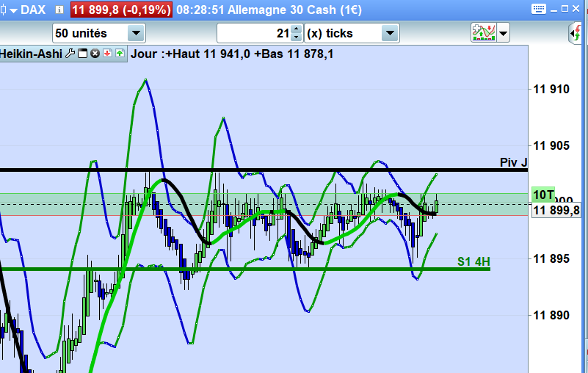Click the Piv J pivot line label

click(513, 162)
